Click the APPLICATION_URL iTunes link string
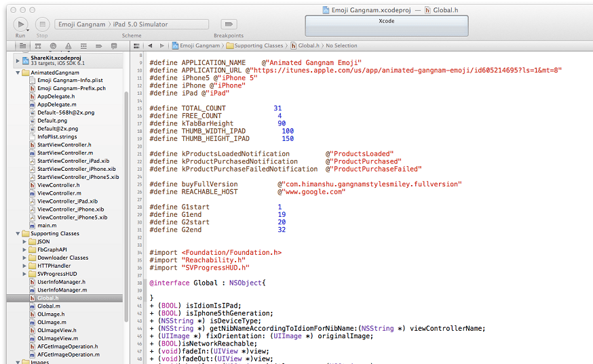Viewport: 593px width, 364px height. (406, 70)
